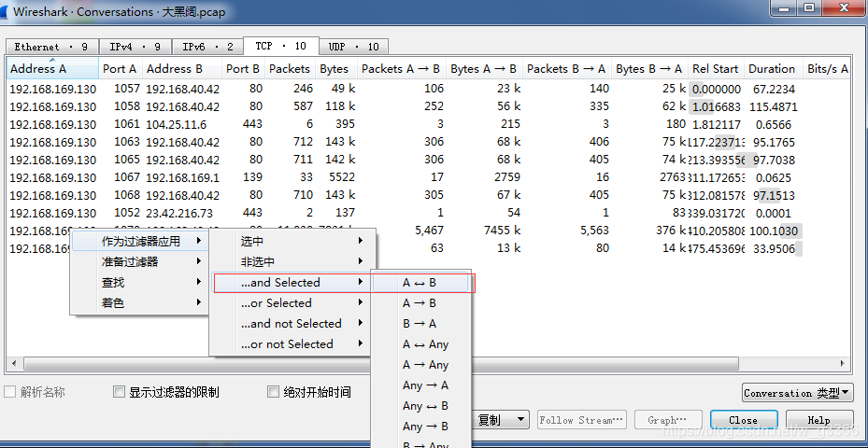Click the Help button
The height and width of the screenshot is (448, 868).
tap(819, 420)
